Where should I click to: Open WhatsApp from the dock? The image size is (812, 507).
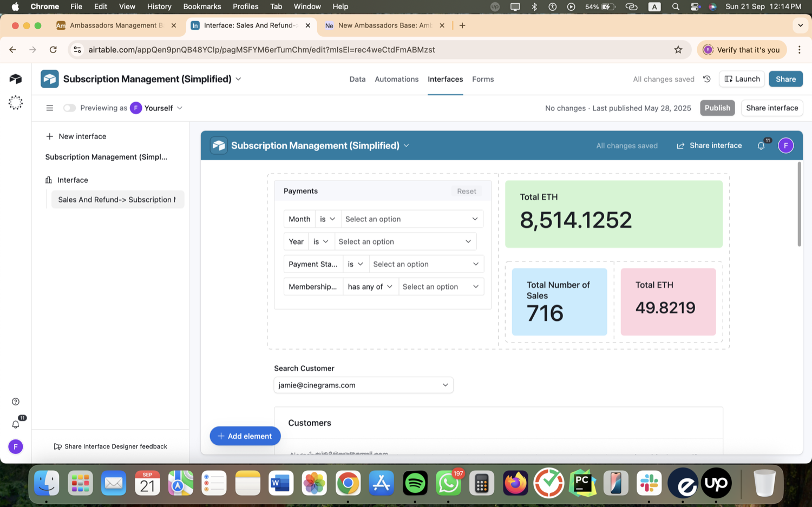coord(449,483)
